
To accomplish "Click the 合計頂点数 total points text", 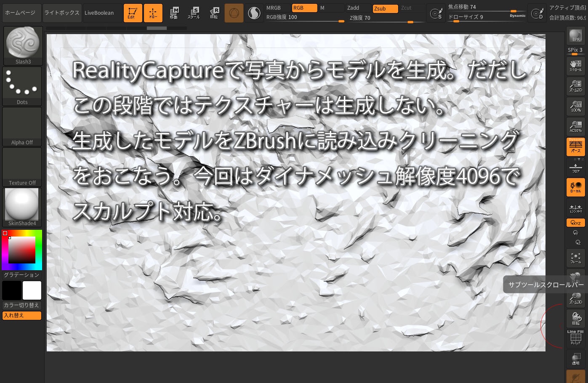I will click(x=567, y=18).
